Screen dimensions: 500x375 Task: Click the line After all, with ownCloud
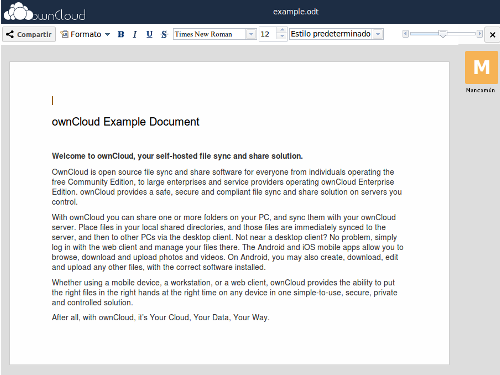pos(160,317)
